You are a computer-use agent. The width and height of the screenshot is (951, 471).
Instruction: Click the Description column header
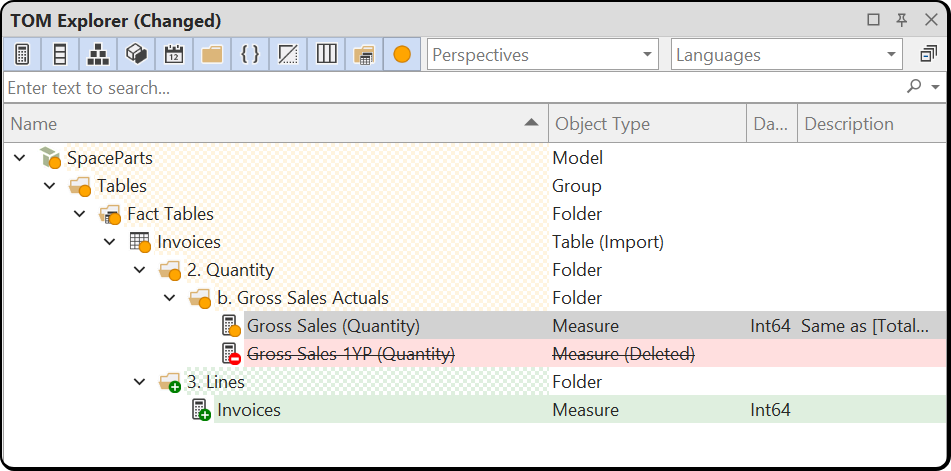coord(873,124)
